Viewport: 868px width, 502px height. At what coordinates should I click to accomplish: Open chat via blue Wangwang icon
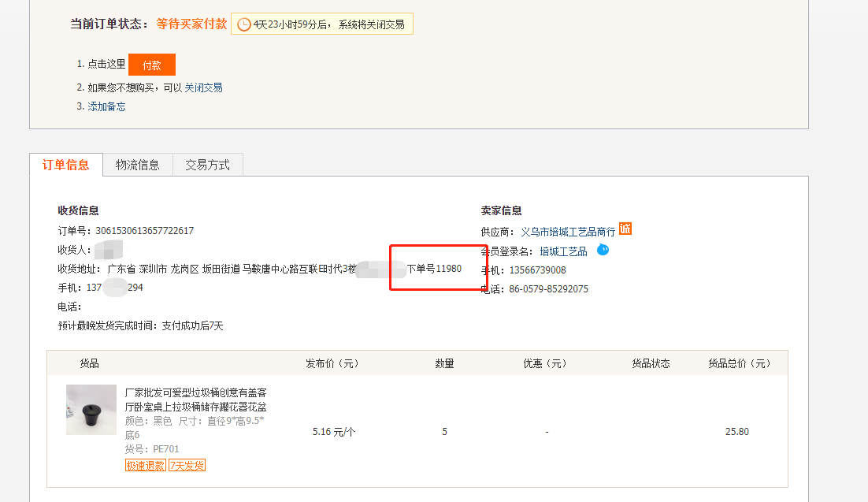[x=603, y=250]
